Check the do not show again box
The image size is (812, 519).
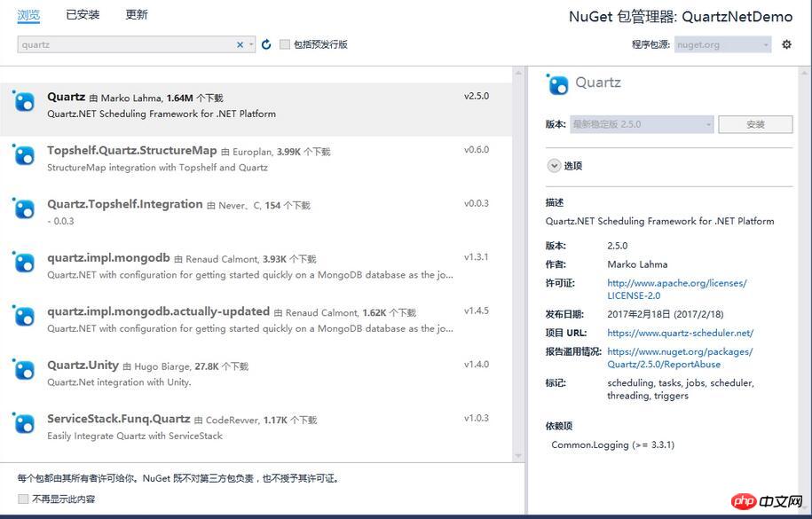pos(23,499)
